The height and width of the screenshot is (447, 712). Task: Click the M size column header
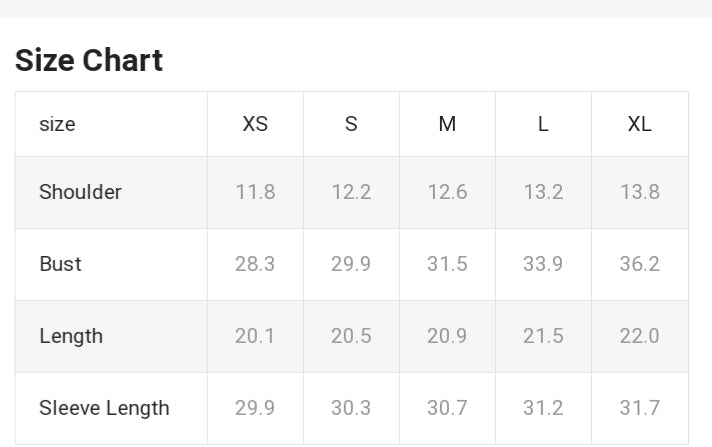[447, 124]
